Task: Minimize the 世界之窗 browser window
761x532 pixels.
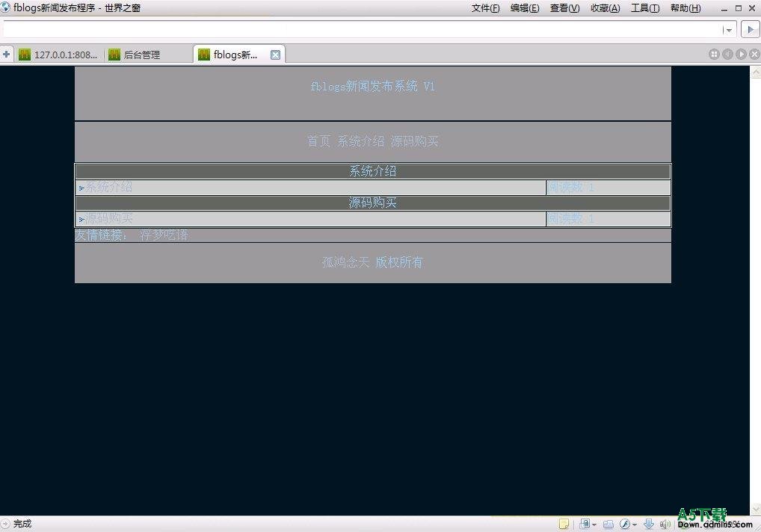Action: [724, 8]
